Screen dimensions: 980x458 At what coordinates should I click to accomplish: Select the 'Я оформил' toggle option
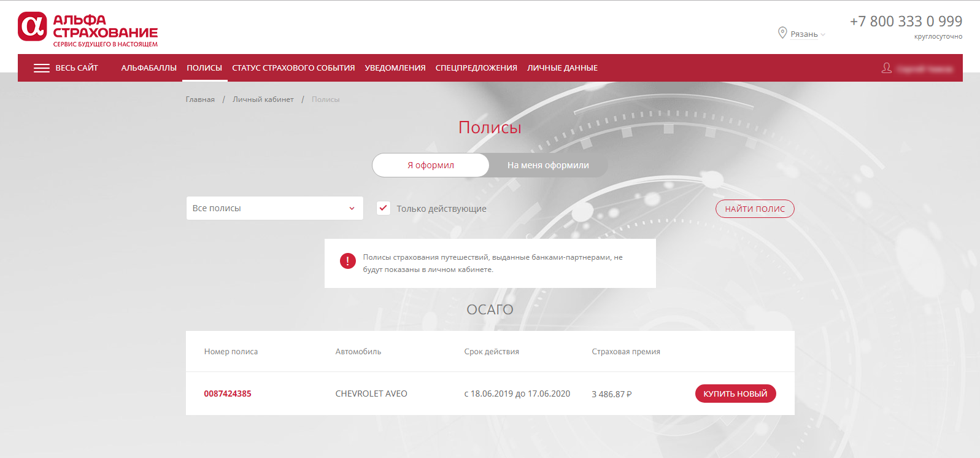(x=431, y=165)
